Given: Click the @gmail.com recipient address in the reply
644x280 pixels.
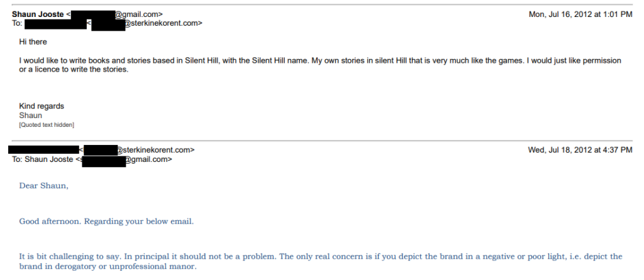Looking at the screenshot, I should 148,159.
